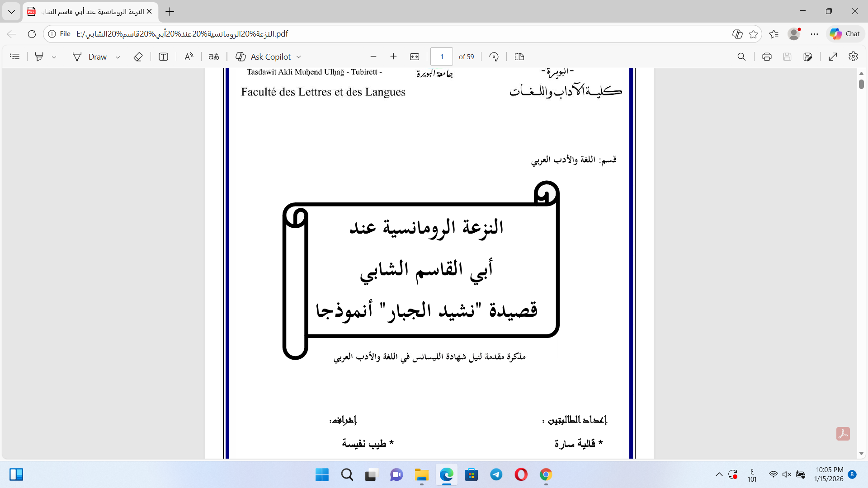Screen dimensions: 868x488
Task: Search inside the PDF document
Action: coord(741,56)
